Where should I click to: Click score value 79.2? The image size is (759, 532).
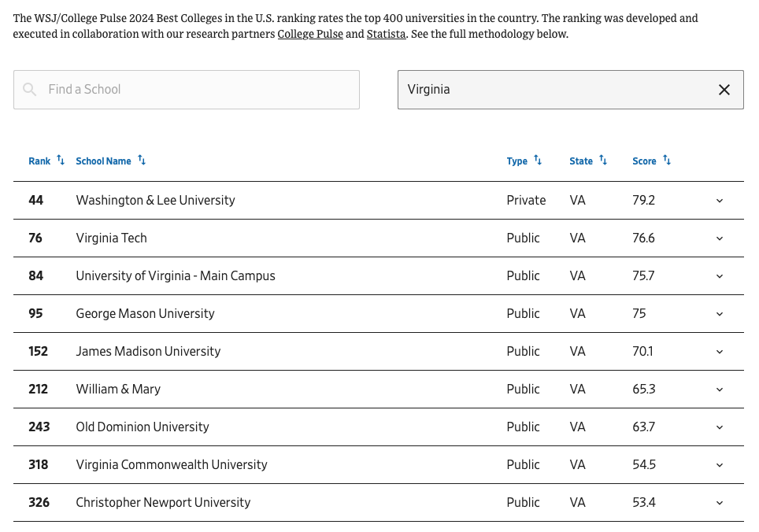point(644,200)
